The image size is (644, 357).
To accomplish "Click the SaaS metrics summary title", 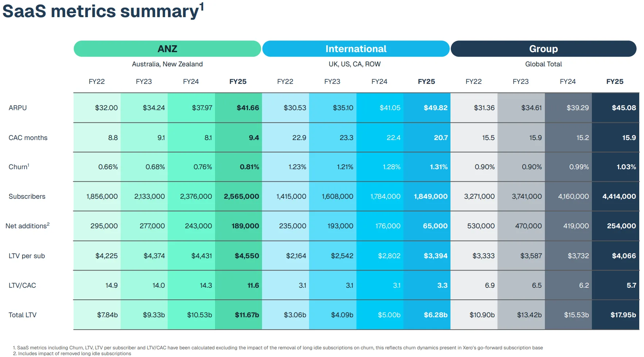I will coord(103,11).
